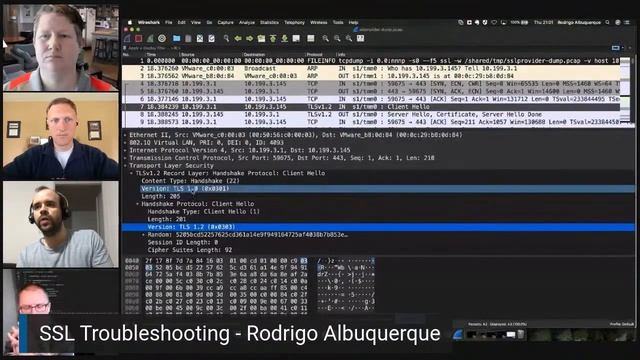640x360 pixels.
Task: Reload this capture file icon
Action: (x=211, y=38)
